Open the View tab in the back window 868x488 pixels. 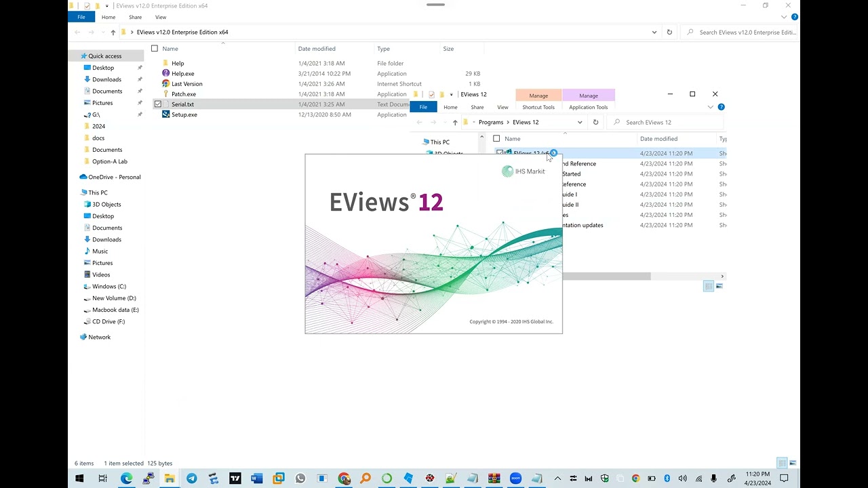[x=161, y=17]
